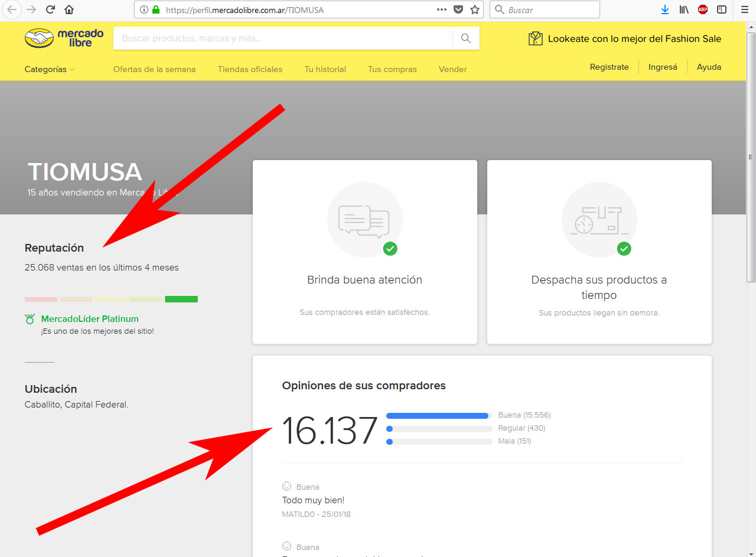This screenshot has height=557, width=756.
Task: Click the MercadoLíder Platinum medal icon
Action: click(30, 318)
